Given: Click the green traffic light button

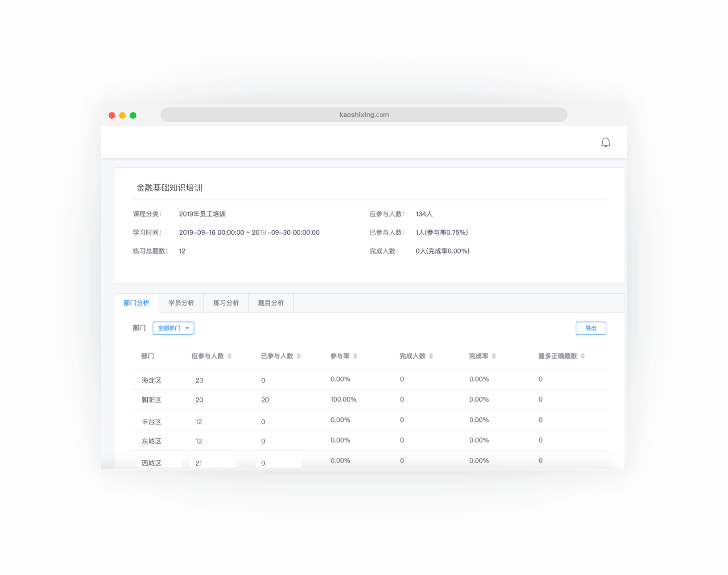Looking at the screenshot, I should coord(132,115).
